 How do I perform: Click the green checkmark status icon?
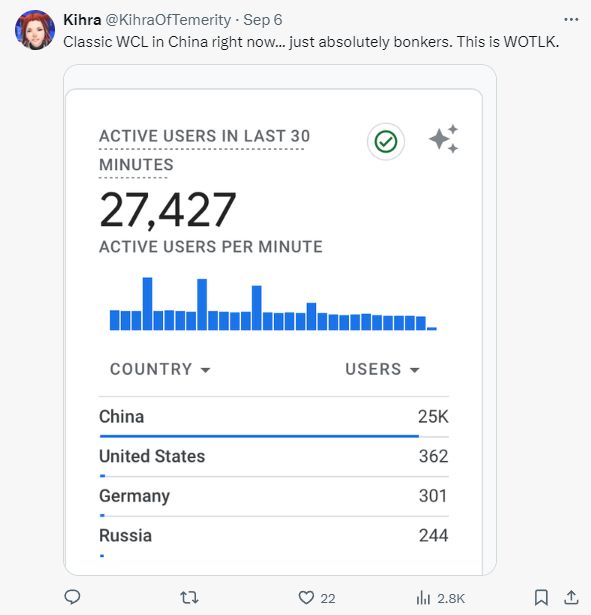(386, 142)
